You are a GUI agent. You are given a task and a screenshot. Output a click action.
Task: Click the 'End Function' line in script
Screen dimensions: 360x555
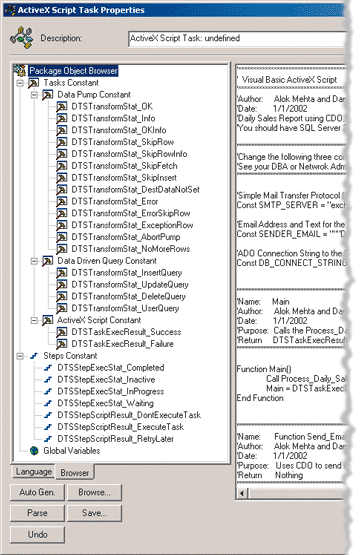tap(260, 398)
